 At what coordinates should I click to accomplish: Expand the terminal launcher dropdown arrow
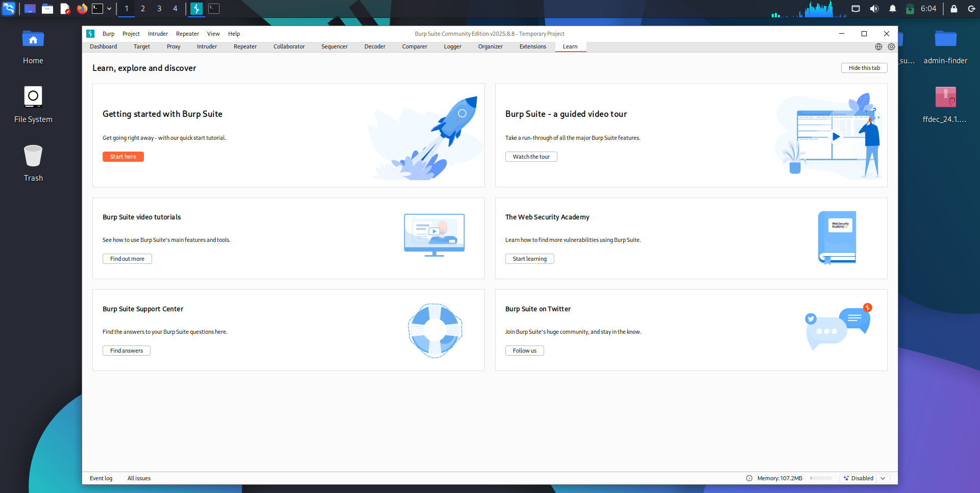point(109,9)
